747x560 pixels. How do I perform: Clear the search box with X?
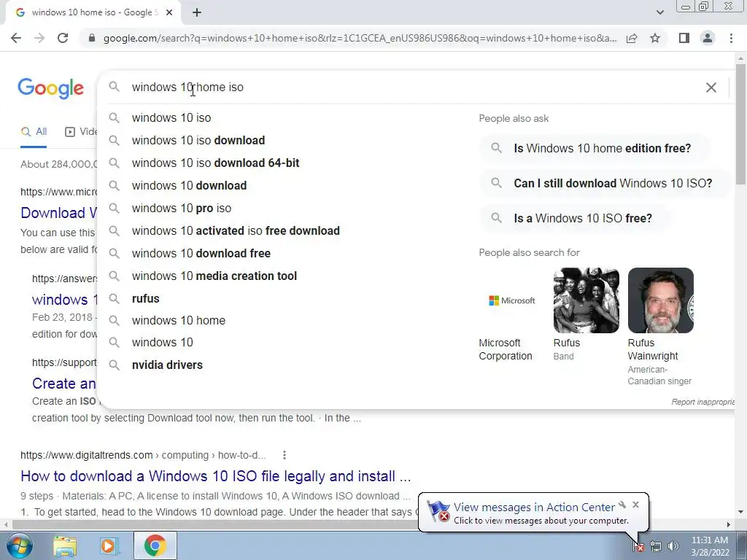[x=711, y=87]
